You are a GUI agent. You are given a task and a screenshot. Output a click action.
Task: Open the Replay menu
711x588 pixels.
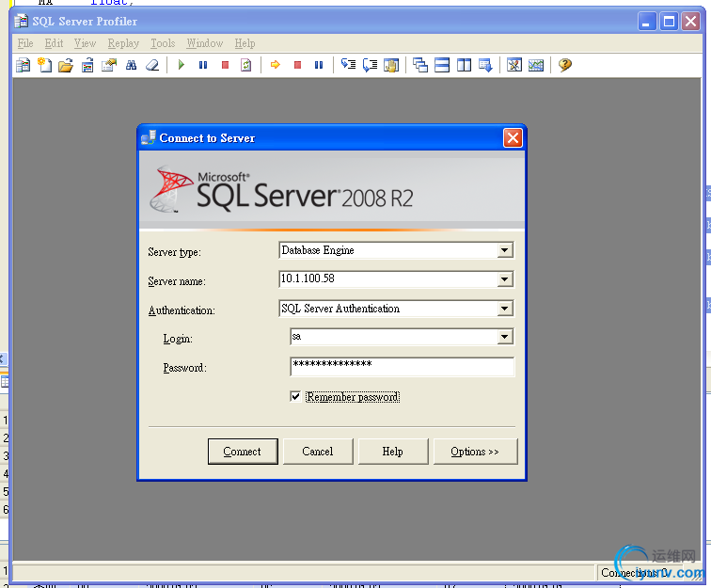point(123,43)
